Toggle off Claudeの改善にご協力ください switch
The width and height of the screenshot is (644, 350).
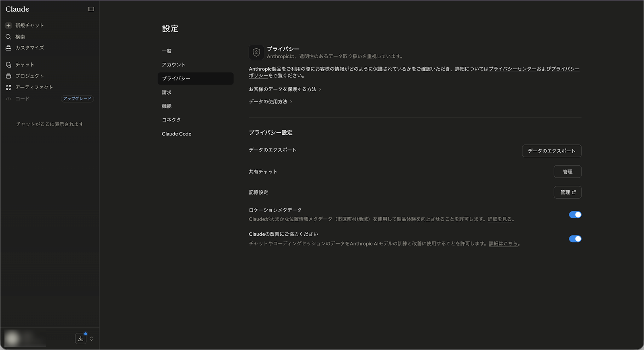(575, 239)
